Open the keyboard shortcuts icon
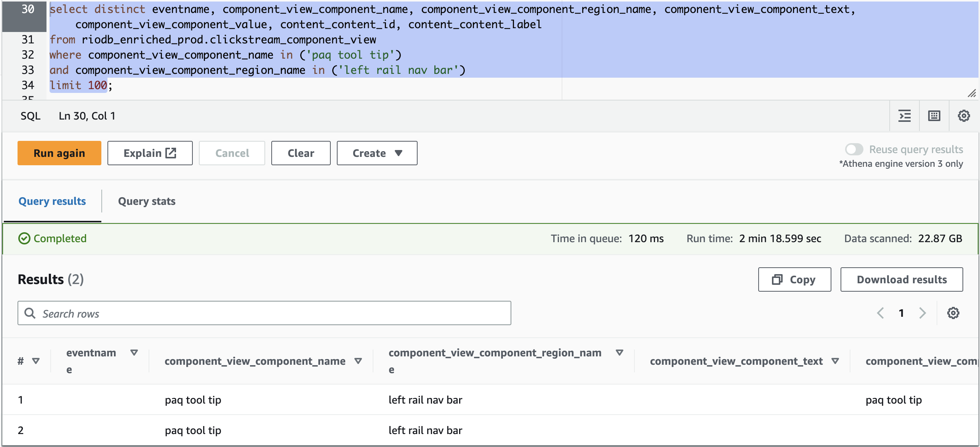The width and height of the screenshot is (980, 447). (x=934, y=116)
